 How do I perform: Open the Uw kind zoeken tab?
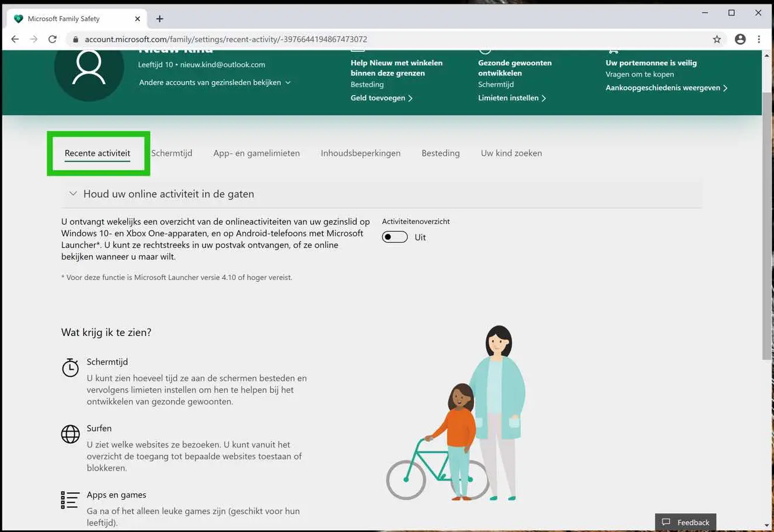[x=511, y=153]
